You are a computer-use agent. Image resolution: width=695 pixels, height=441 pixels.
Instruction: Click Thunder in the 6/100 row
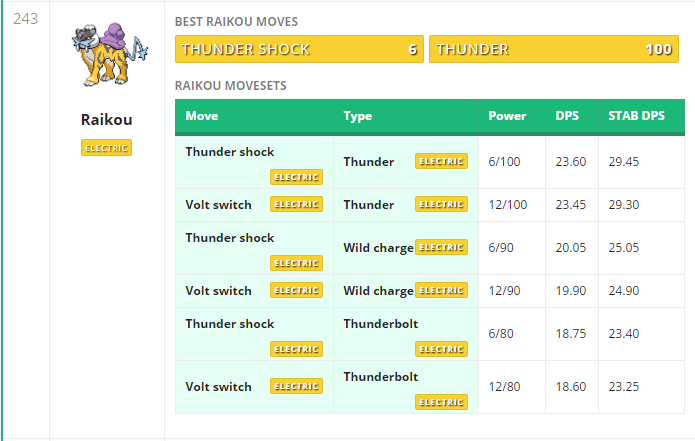click(x=368, y=162)
